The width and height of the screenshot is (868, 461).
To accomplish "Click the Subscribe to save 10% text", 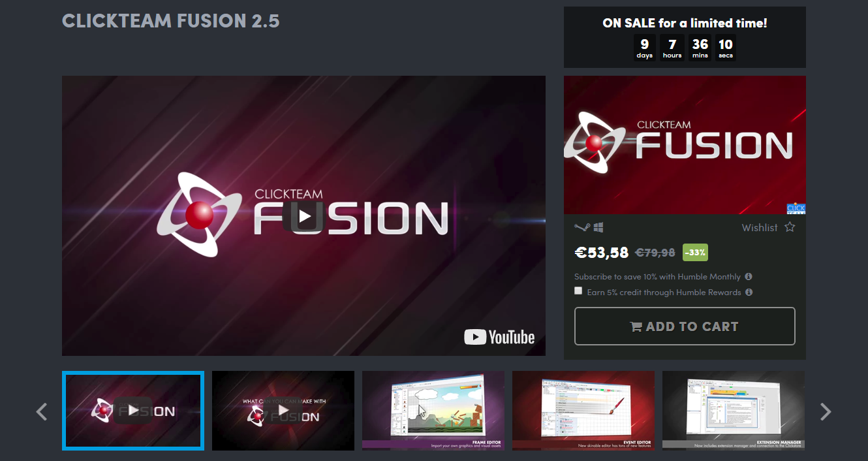I will (657, 277).
